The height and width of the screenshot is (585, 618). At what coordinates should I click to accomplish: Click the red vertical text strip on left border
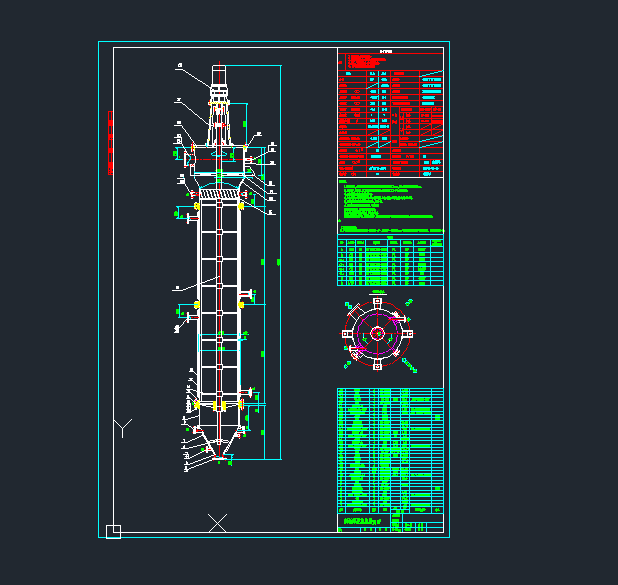point(110,143)
